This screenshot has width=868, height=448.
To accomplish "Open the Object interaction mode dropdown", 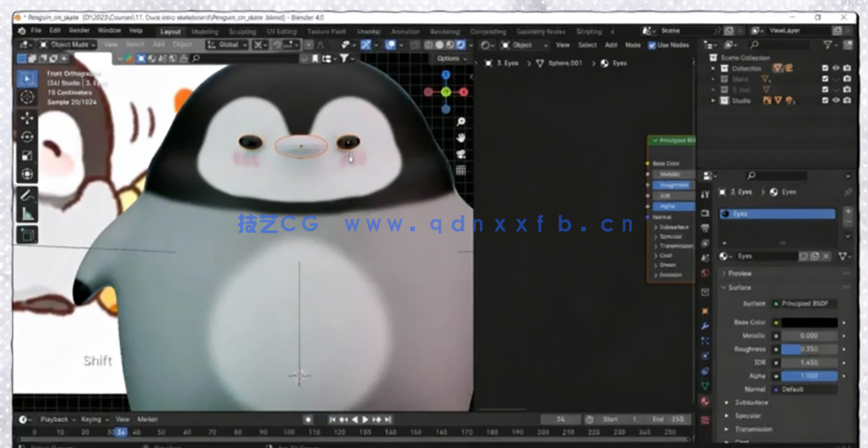I will pyautogui.click(x=69, y=45).
